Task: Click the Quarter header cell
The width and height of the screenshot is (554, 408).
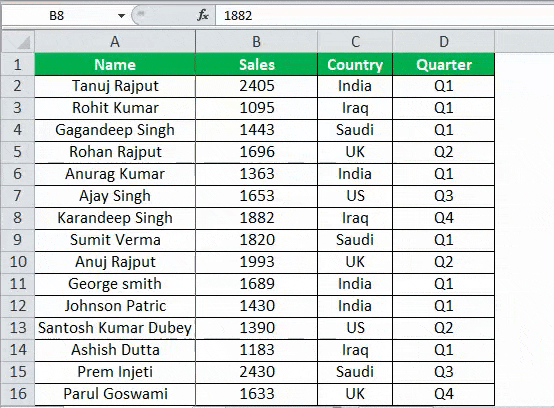Action: pyautogui.click(x=444, y=65)
